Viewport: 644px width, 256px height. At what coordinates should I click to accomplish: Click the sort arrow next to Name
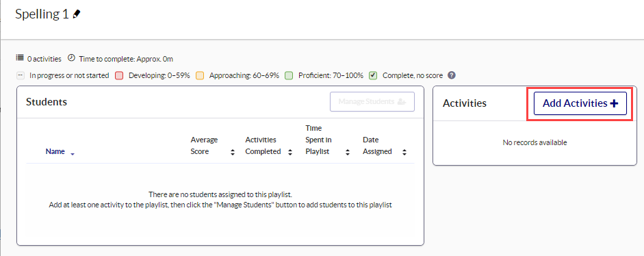click(73, 154)
